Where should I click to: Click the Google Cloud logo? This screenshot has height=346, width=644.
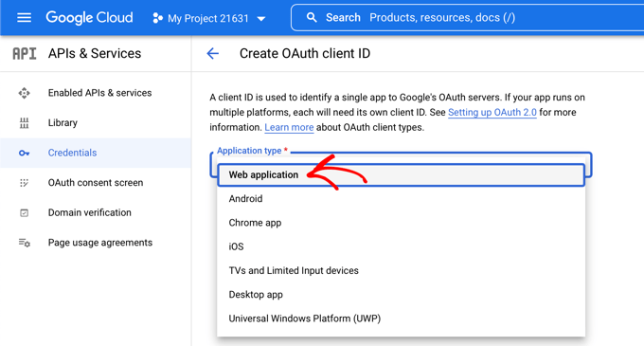pyautogui.click(x=89, y=18)
